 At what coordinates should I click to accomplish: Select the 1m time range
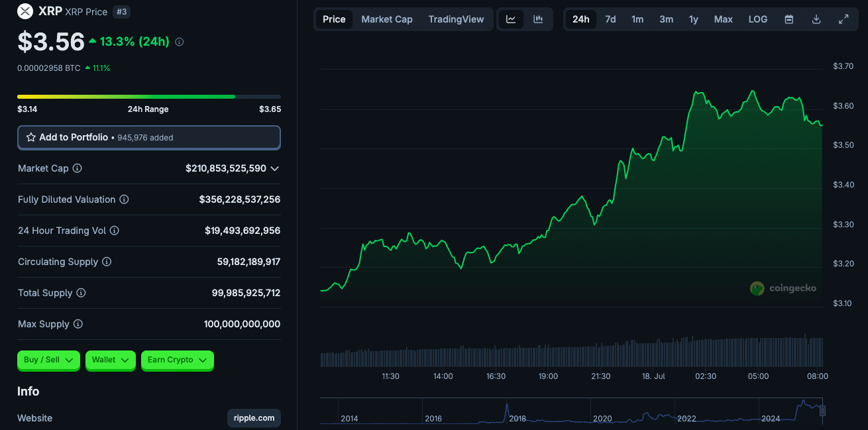637,19
